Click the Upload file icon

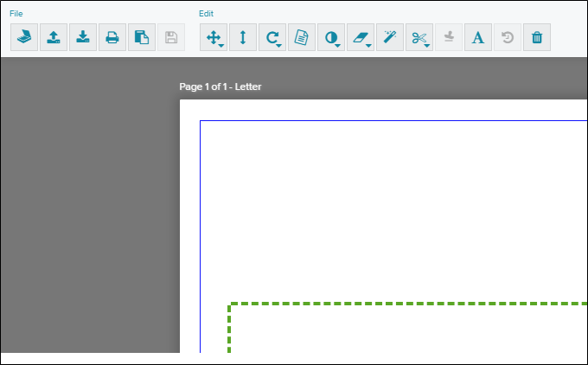pyautogui.click(x=54, y=37)
